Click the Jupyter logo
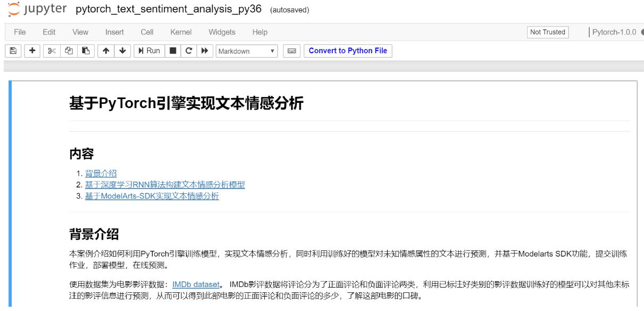This screenshot has height=311, width=644. [37, 10]
